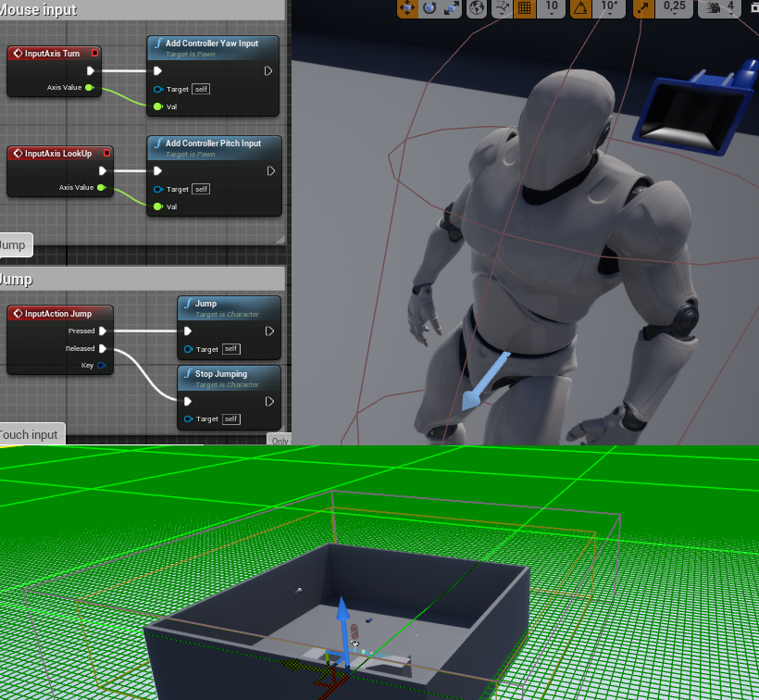
Task: Open the surface snapping options
Action: click(x=503, y=7)
